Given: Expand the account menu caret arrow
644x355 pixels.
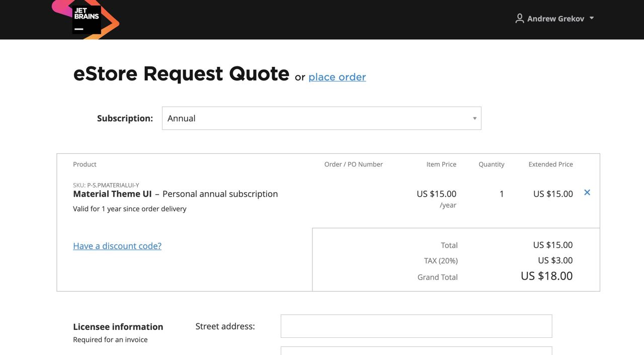Looking at the screenshot, I should pos(592,18).
